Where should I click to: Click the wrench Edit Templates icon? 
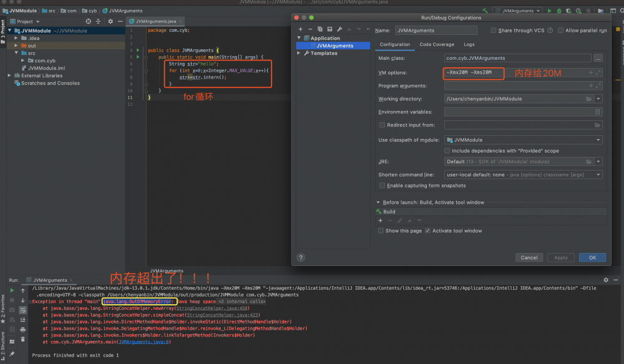[x=339, y=29]
